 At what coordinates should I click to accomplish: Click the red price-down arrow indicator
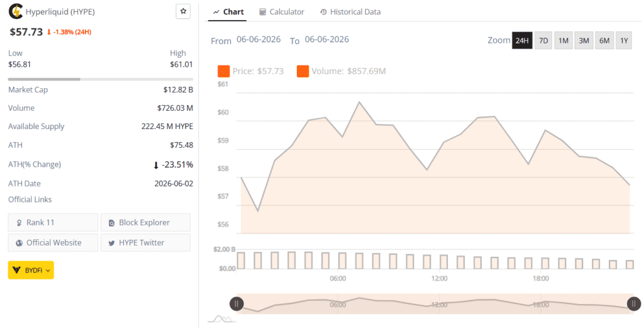49,31
